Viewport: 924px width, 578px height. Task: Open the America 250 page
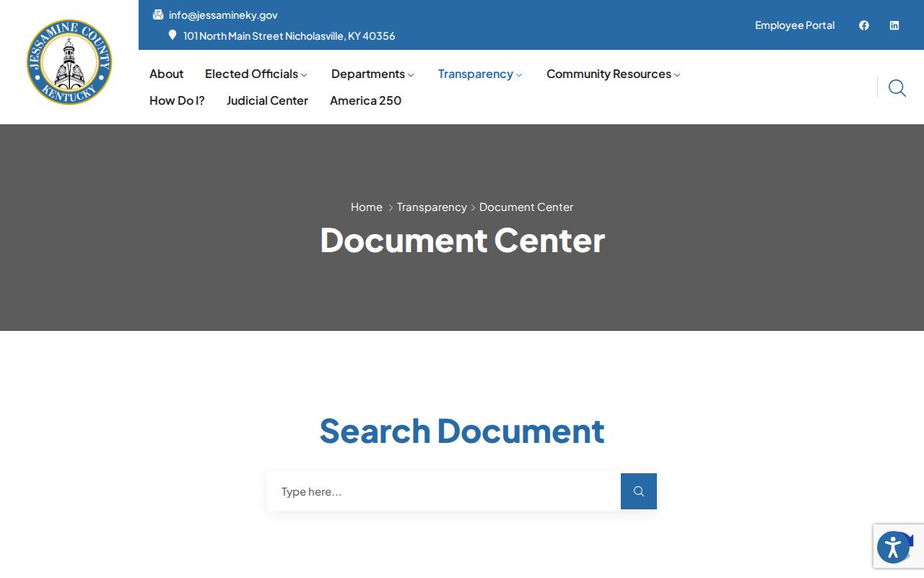tap(365, 100)
